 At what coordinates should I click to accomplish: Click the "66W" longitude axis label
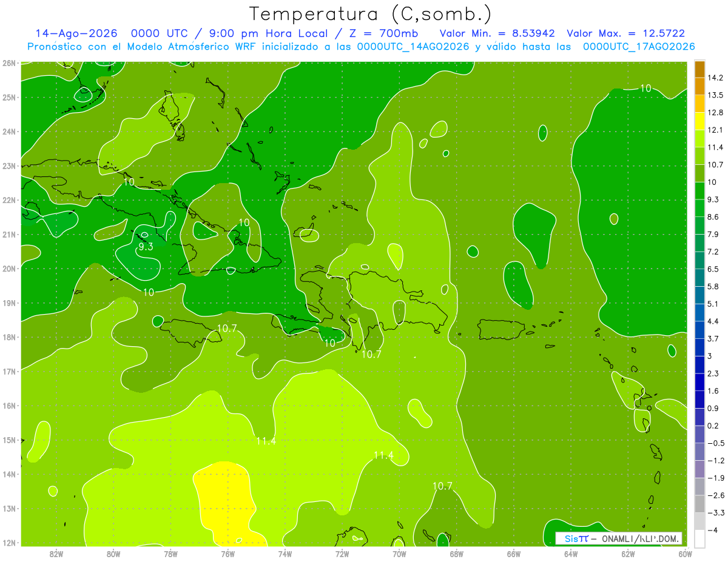tap(514, 554)
